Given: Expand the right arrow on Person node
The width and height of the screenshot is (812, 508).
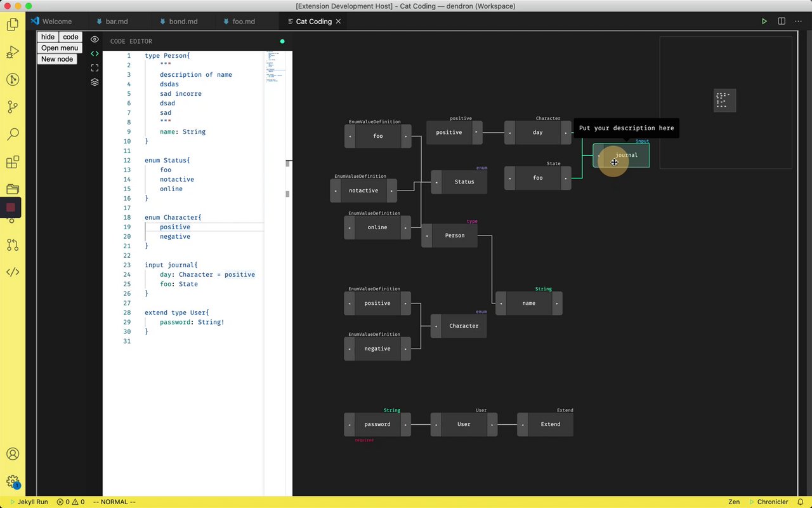Looking at the screenshot, I should click(473, 236).
